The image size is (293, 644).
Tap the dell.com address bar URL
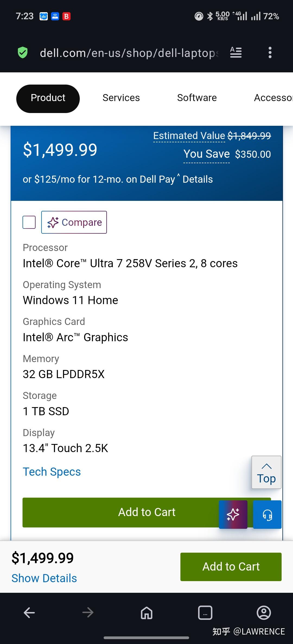pyautogui.click(x=129, y=53)
